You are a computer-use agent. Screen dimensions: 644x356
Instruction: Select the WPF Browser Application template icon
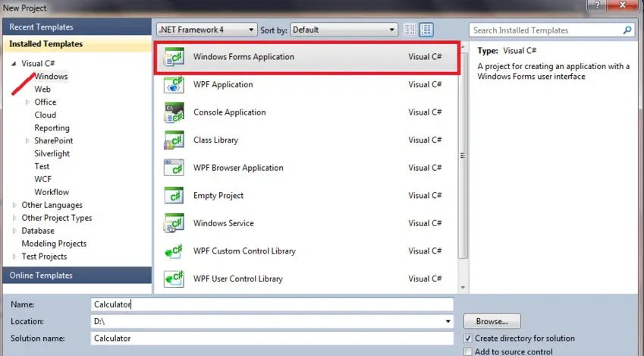coord(173,168)
